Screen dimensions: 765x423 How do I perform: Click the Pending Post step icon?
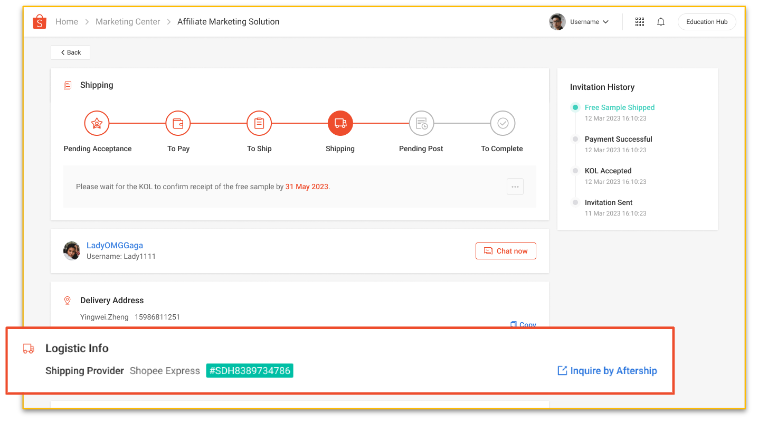(x=421, y=123)
